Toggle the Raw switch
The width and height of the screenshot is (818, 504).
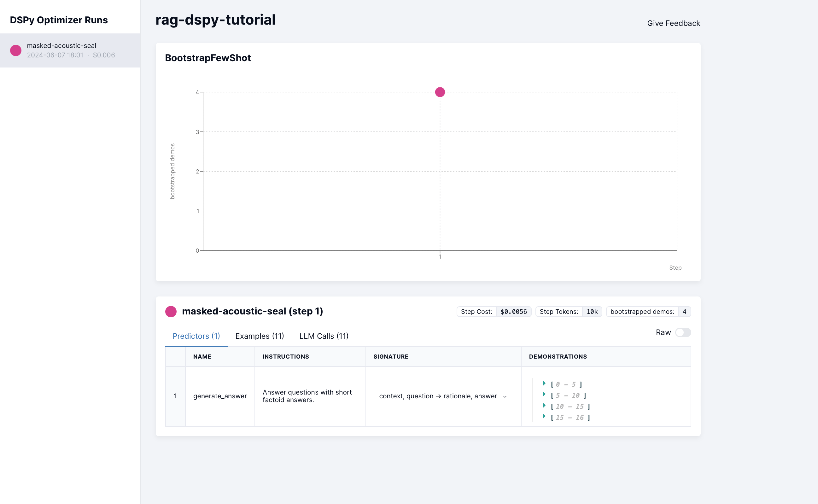point(683,332)
